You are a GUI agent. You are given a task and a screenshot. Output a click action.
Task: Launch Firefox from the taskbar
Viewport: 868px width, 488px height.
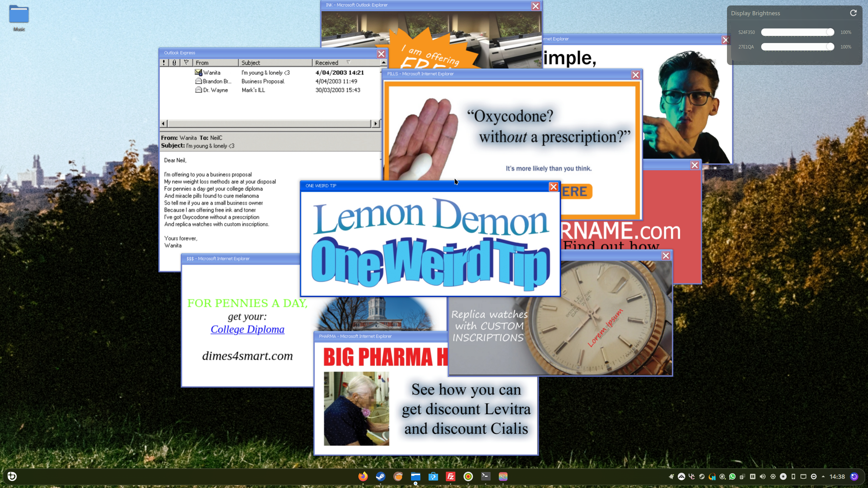(x=363, y=476)
